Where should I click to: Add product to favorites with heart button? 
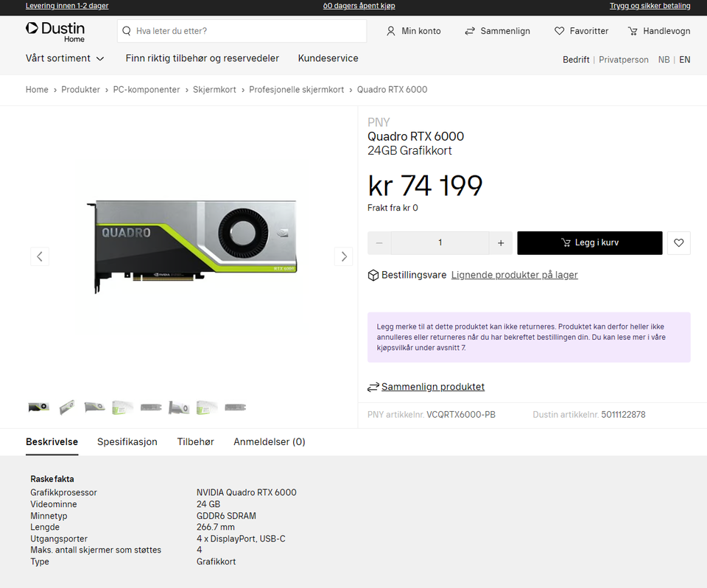pyautogui.click(x=678, y=242)
